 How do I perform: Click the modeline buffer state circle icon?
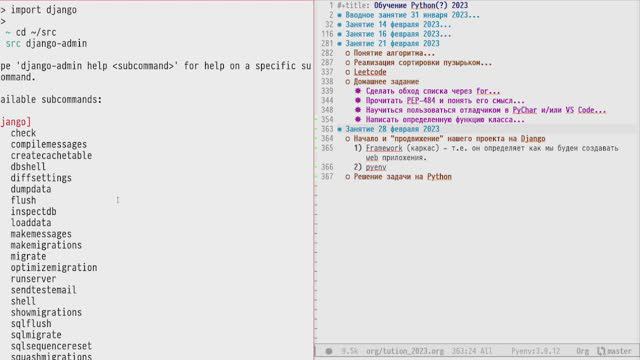329,351
